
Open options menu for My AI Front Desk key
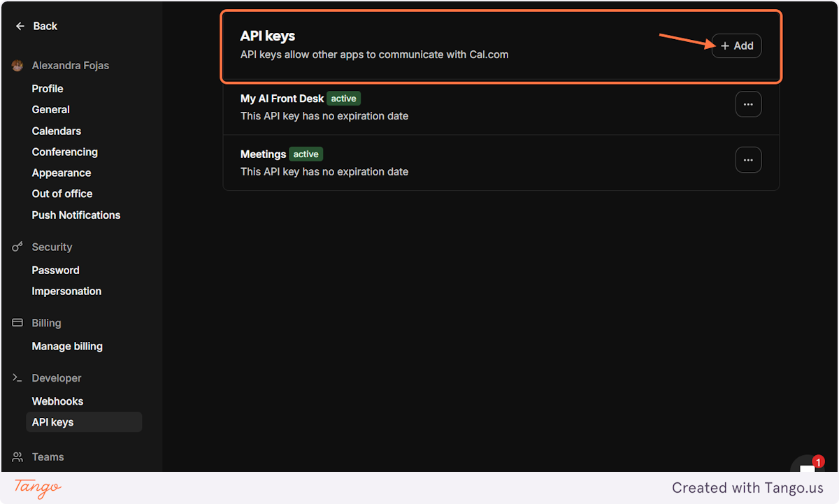(x=748, y=103)
